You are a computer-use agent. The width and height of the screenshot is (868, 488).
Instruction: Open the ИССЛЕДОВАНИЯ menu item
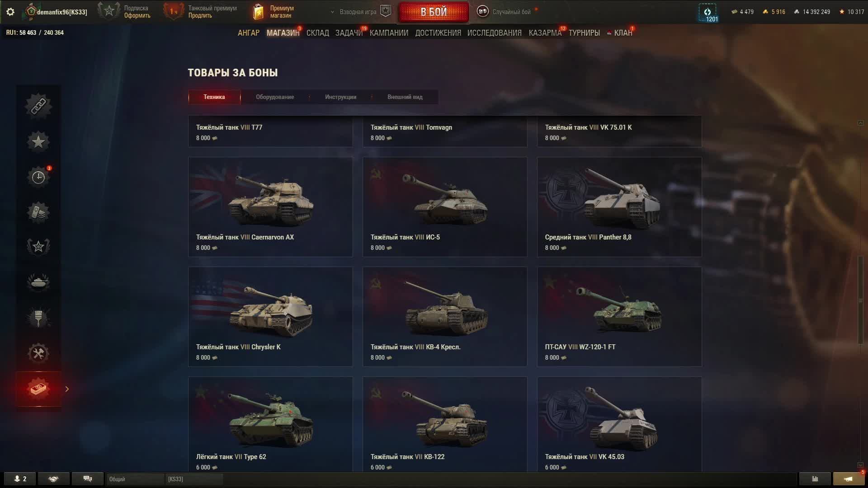tap(495, 33)
